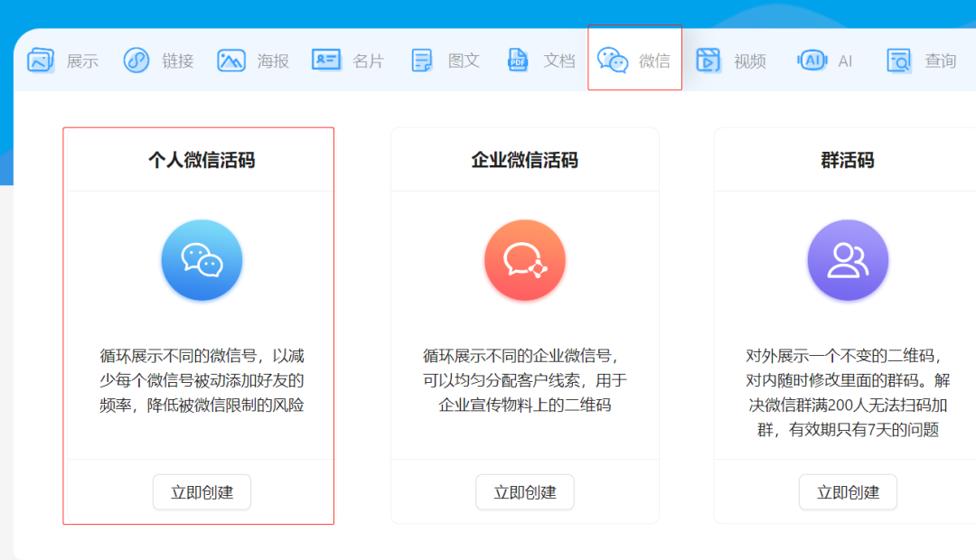
Task: Open the 链接 tab label
Action: [178, 61]
